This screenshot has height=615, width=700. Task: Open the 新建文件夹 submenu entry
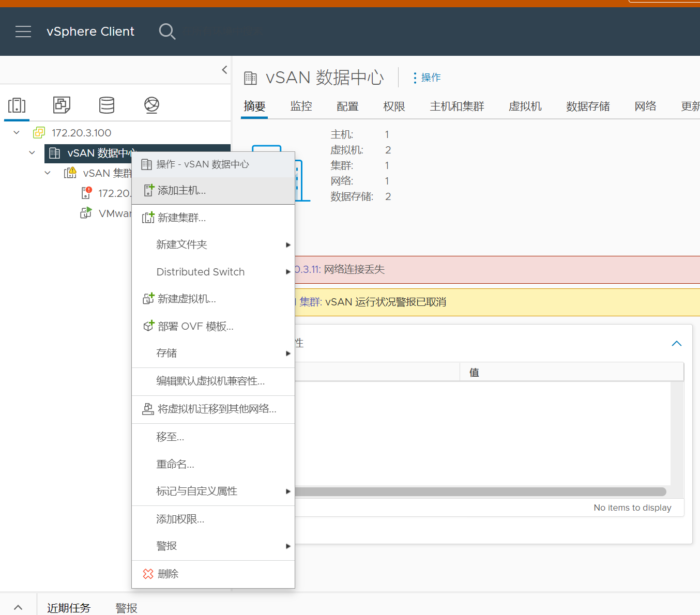pos(213,244)
